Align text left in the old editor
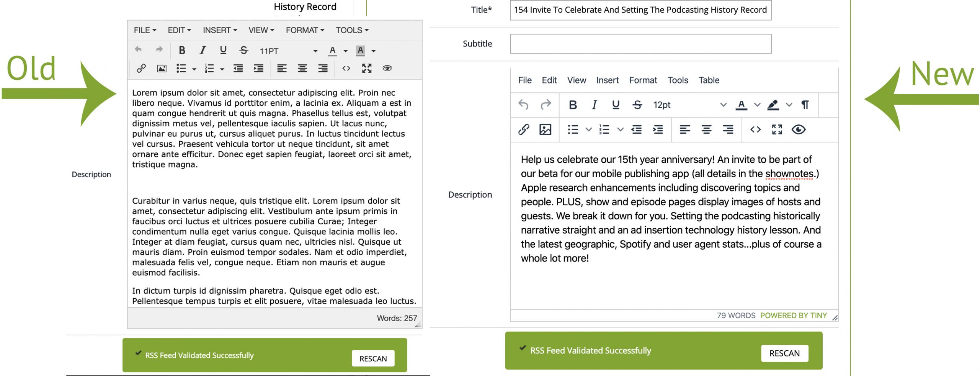Screen dimensions: 980x376 point(282,69)
